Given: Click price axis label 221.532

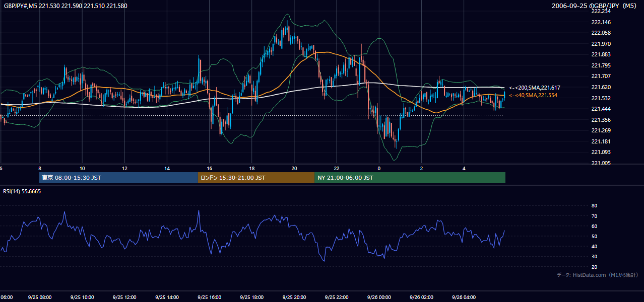Looking at the screenshot, I should (602, 98).
